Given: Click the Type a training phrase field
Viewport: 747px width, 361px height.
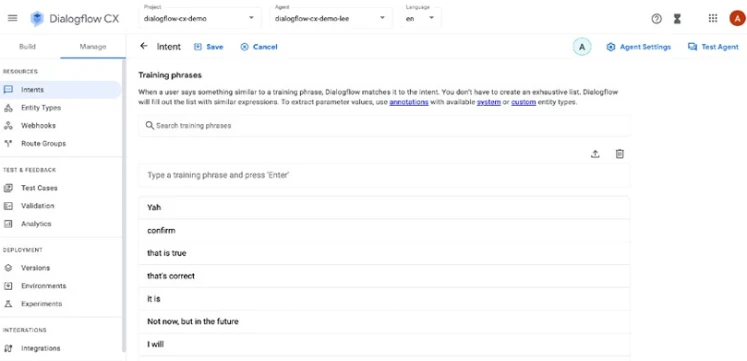Looking at the screenshot, I should 385,175.
